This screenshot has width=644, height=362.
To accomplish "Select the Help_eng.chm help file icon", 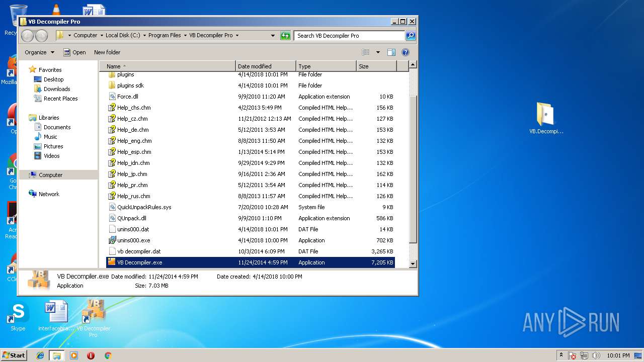I will (112, 141).
